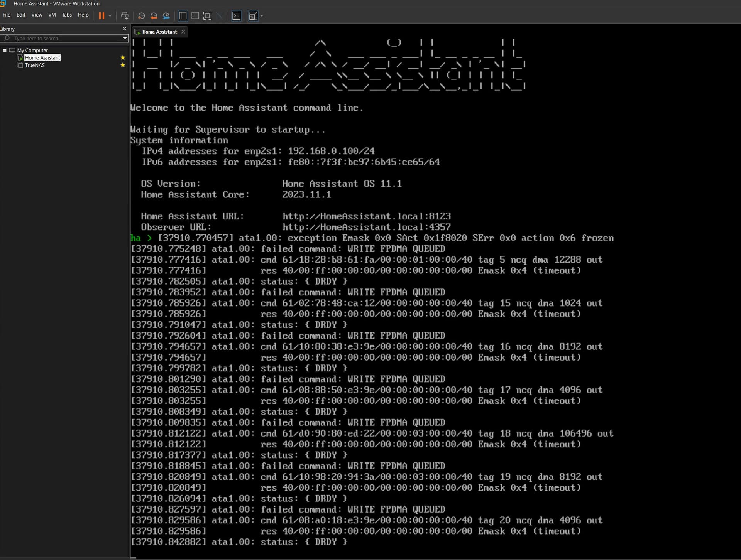
Task: Click the TrueNAS favorite star
Action: pos(123,65)
